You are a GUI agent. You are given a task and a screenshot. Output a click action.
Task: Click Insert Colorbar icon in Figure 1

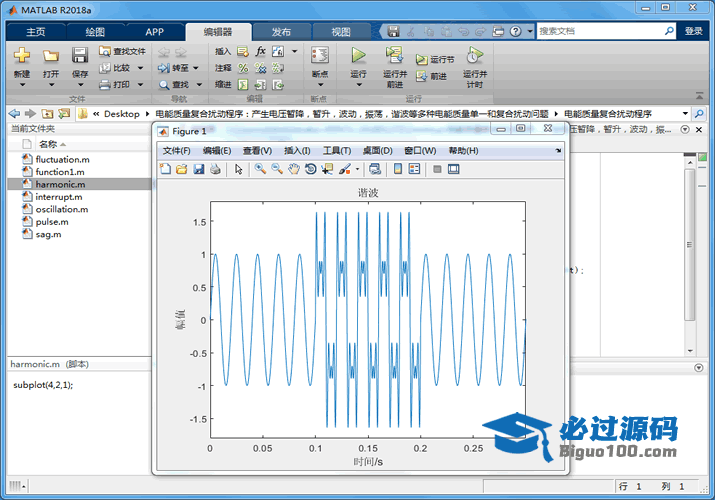click(x=398, y=169)
